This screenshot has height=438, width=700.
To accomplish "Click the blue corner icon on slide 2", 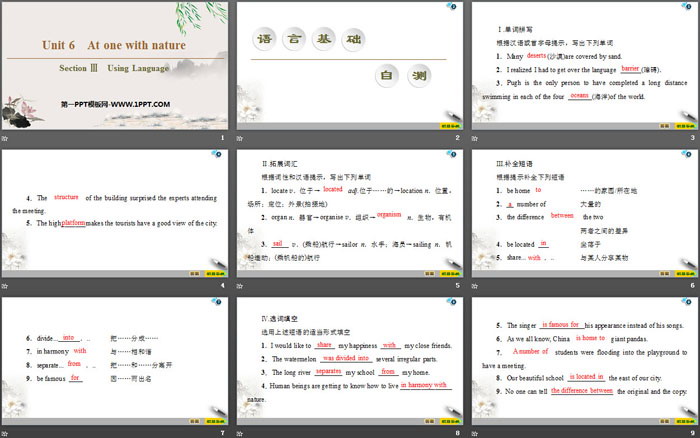I will click(452, 6).
